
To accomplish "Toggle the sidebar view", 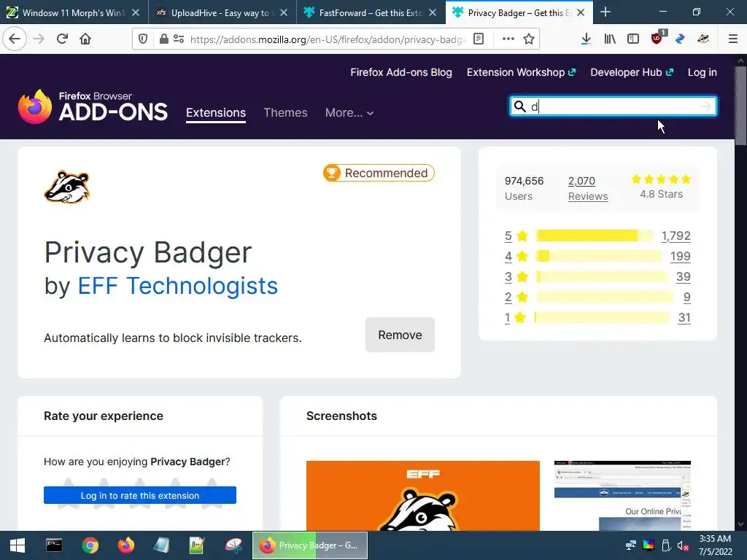I will 633,39.
